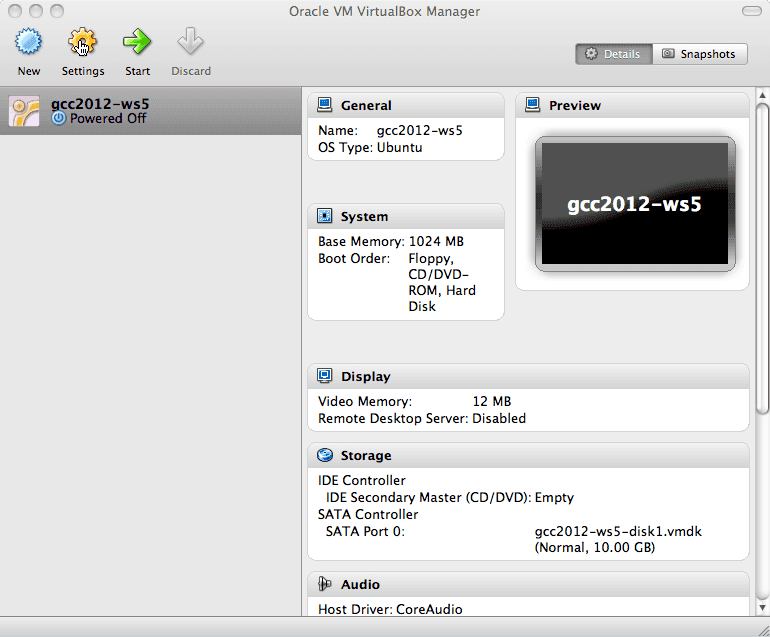Click the Preview section icon
Viewport: 770px width, 637px height.
[532, 105]
